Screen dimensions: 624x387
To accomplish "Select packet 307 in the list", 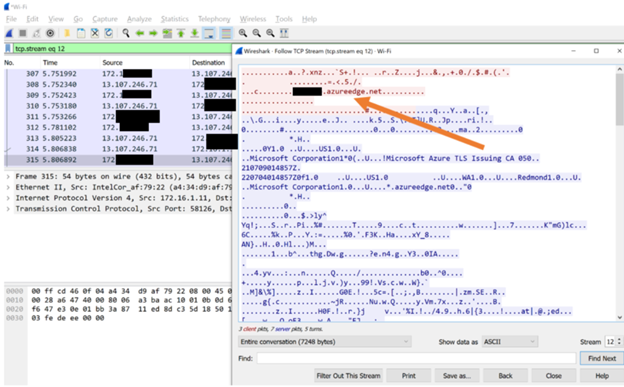I will [x=118, y=74].
